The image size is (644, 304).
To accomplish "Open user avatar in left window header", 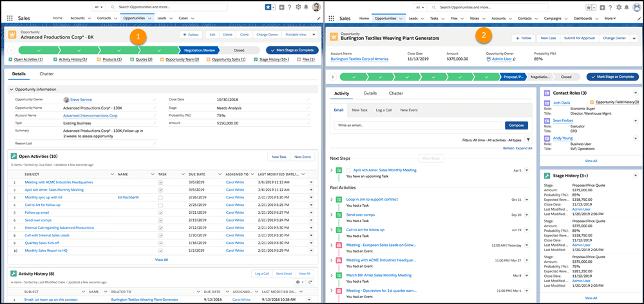I will (316, 6).
